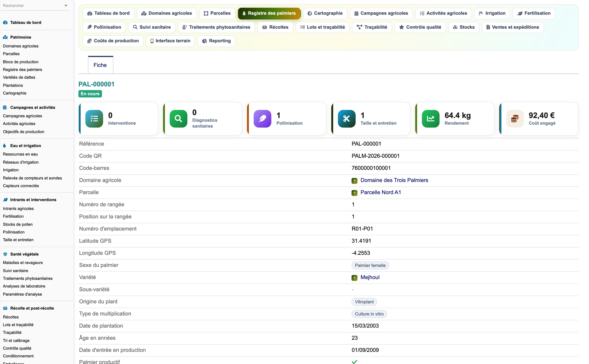Screen dimensions: 589x364
Task: Click the Diagnostics sanitaires magnifier icon
Action: 178,119
